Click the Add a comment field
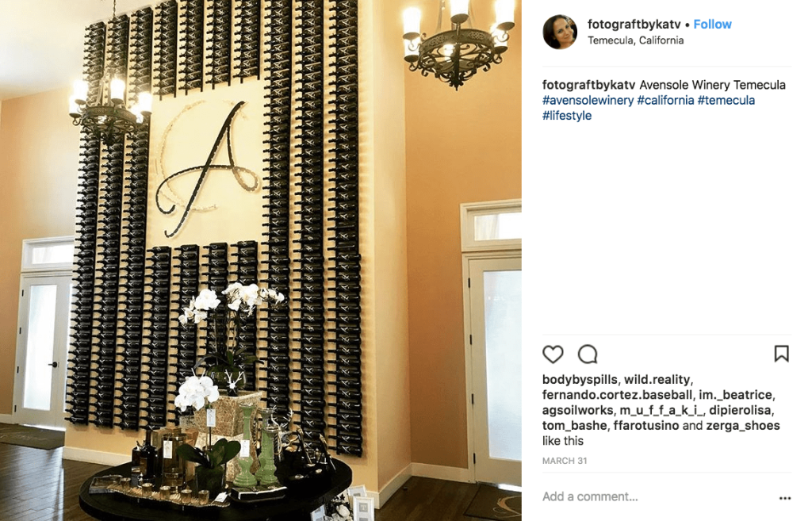 pyautogui.click(x=657, y=496)
